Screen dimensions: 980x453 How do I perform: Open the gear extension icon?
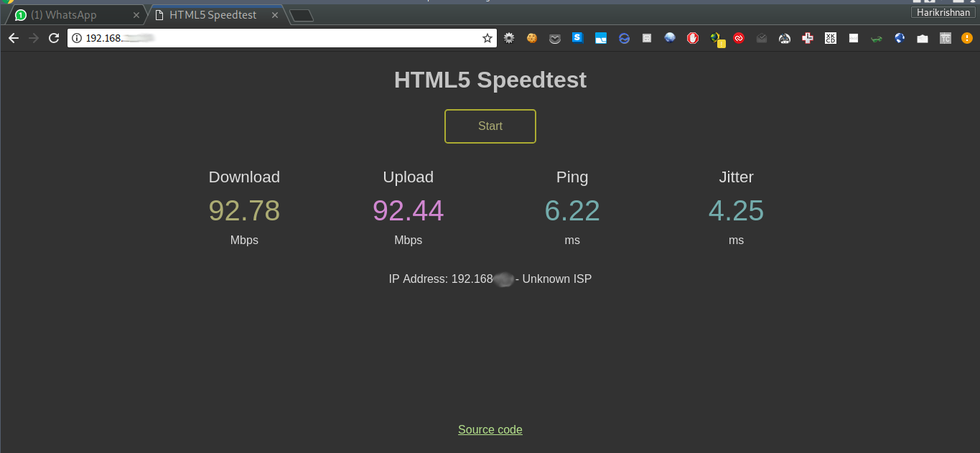click(509, 38)
